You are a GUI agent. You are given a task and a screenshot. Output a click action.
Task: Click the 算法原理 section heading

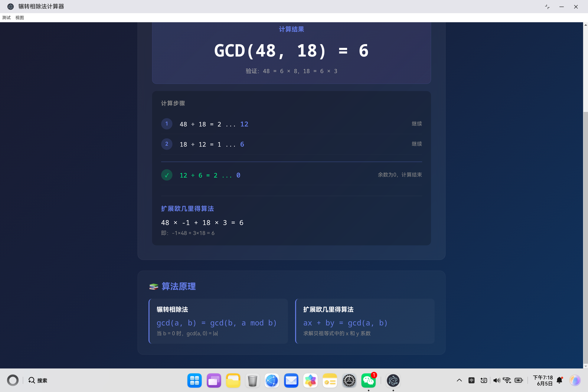[178, 286]
